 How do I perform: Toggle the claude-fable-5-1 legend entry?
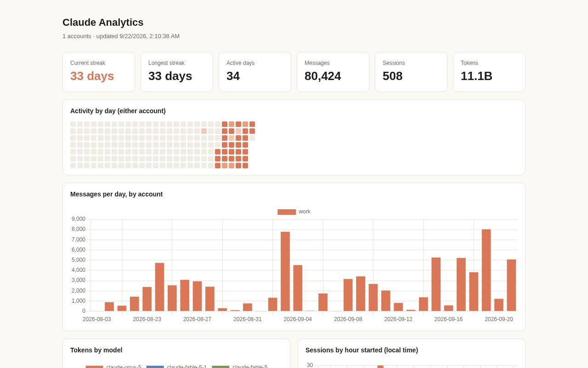(176, 367)
